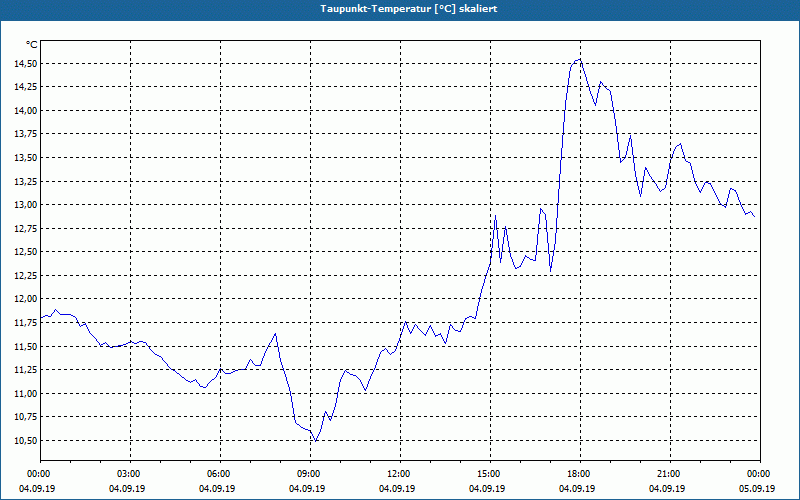Click the 18:00 time label
This screenshot has width=800, height=500.
581,474
